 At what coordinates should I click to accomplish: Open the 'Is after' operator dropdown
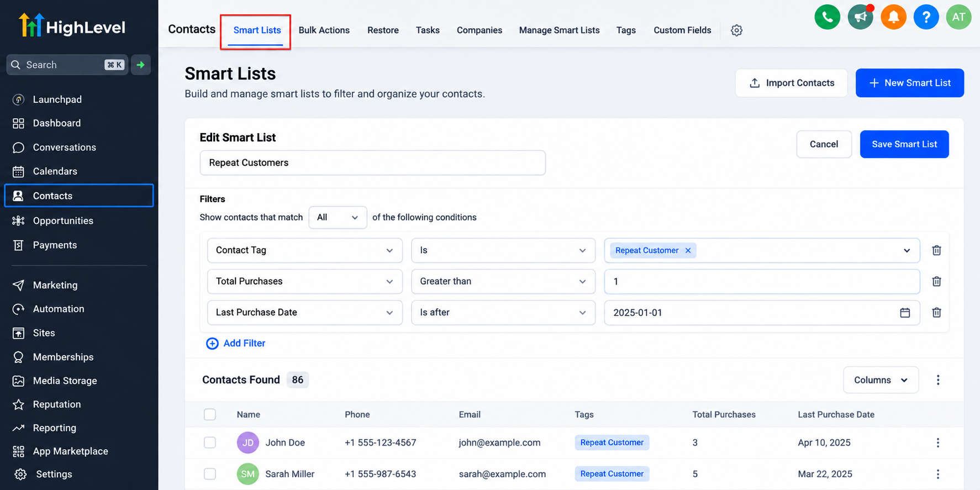click(503, 312)
